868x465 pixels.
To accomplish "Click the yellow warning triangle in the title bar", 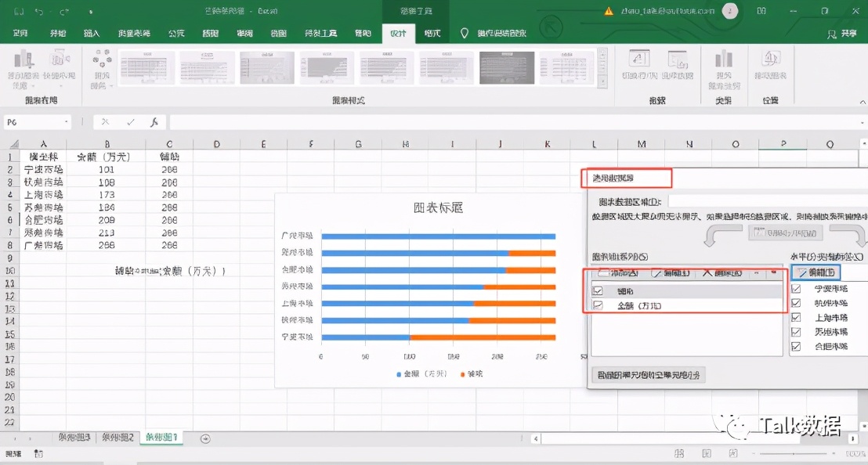I will (x=609, y=11).
